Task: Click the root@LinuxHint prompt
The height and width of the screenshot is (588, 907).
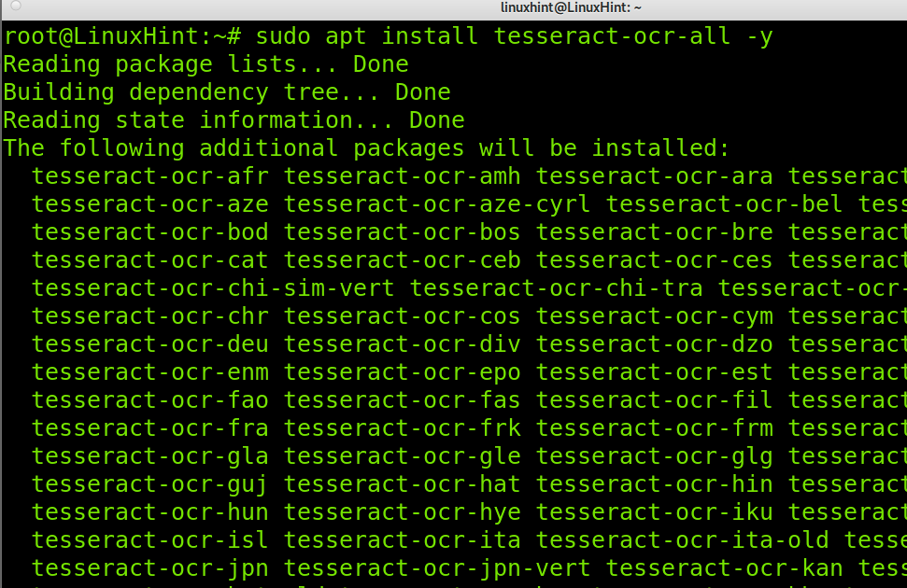Action: (x=122, y=36)
